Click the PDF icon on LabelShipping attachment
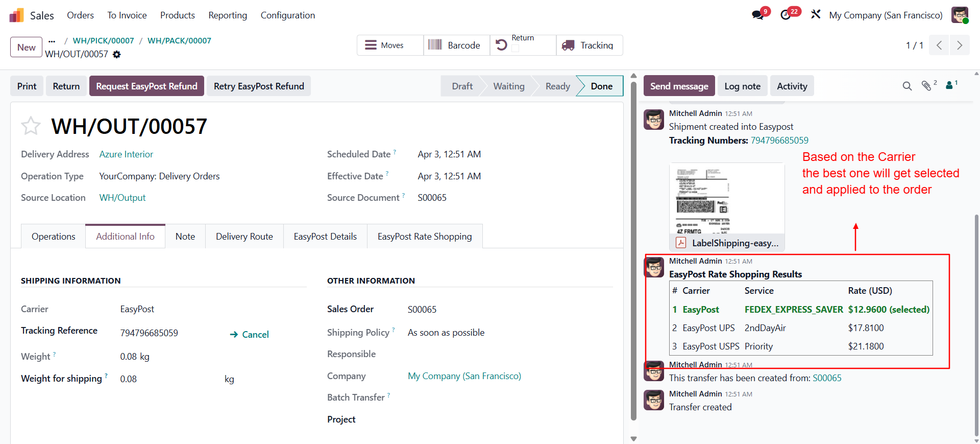The height and width of the screenshot is (444, 980). [681, 243]
